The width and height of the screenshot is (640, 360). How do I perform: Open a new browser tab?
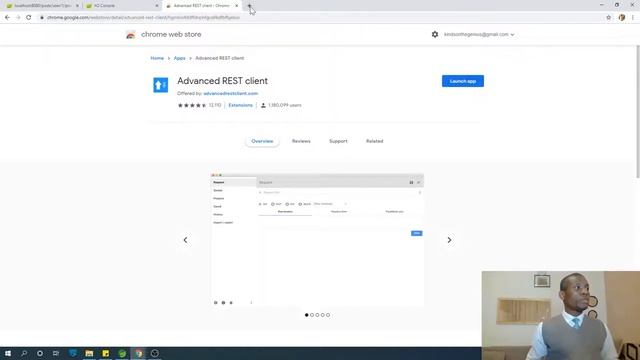(x=249, y=6)
